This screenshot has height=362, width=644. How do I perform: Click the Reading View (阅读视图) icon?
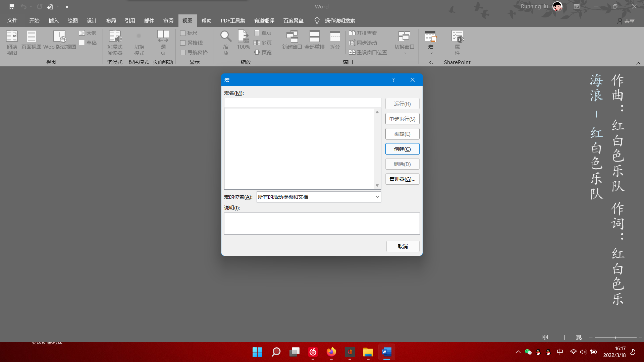pos(12,36)
